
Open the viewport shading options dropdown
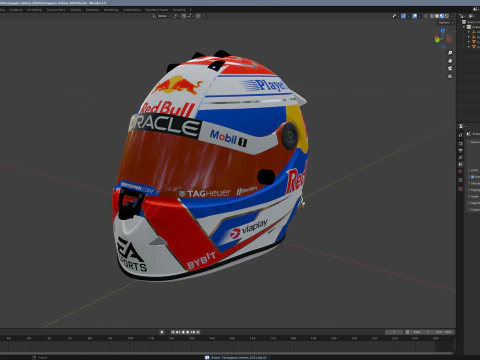click(x=451, y=16)
